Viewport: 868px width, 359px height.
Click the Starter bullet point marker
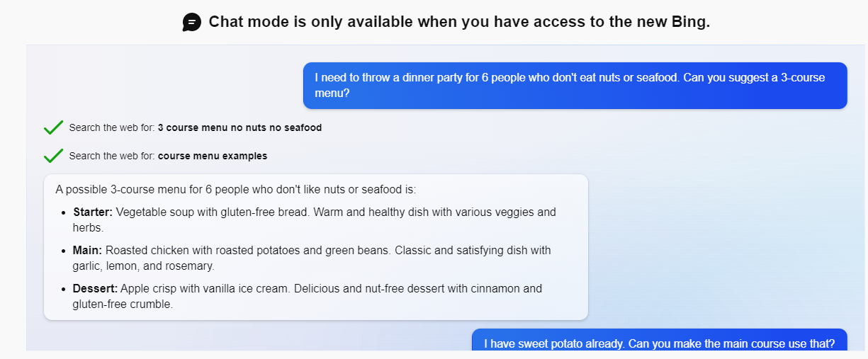(64, 212)
